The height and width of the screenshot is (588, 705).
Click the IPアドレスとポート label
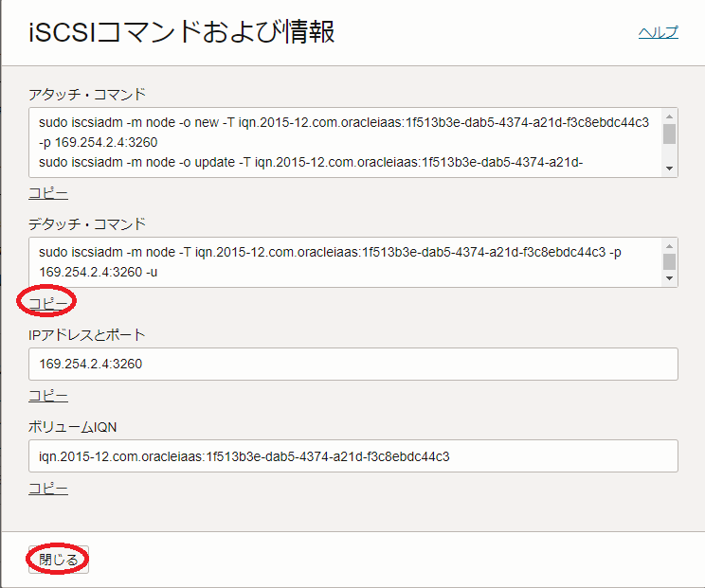pyautogui.click(x=86, y=335)
